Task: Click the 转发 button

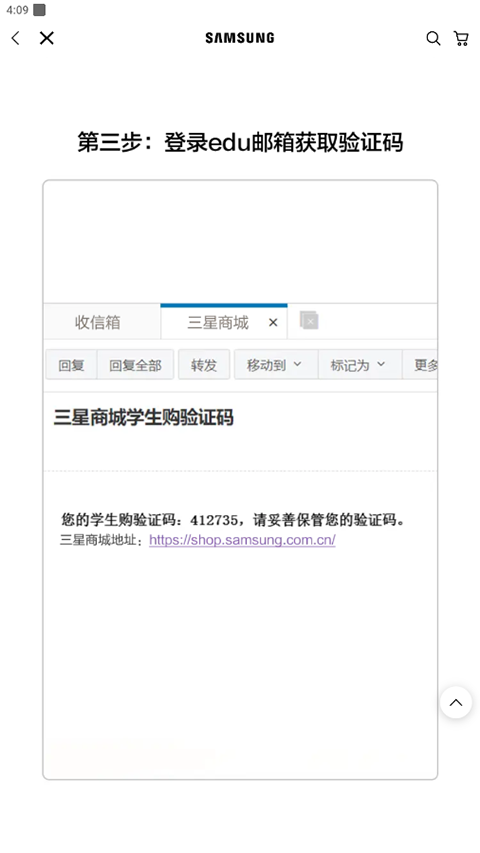Action: point(204,365)
